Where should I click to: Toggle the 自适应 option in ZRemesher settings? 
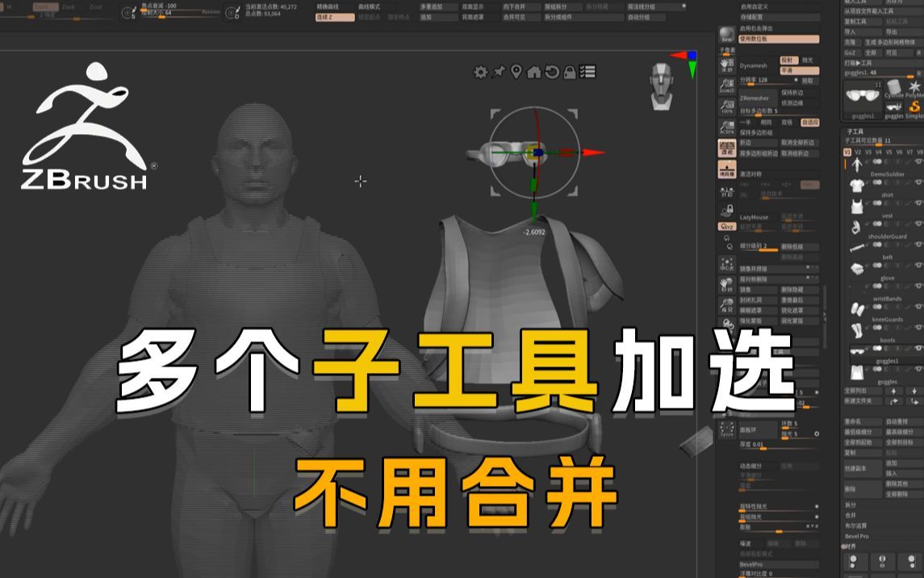click(811, 123)
